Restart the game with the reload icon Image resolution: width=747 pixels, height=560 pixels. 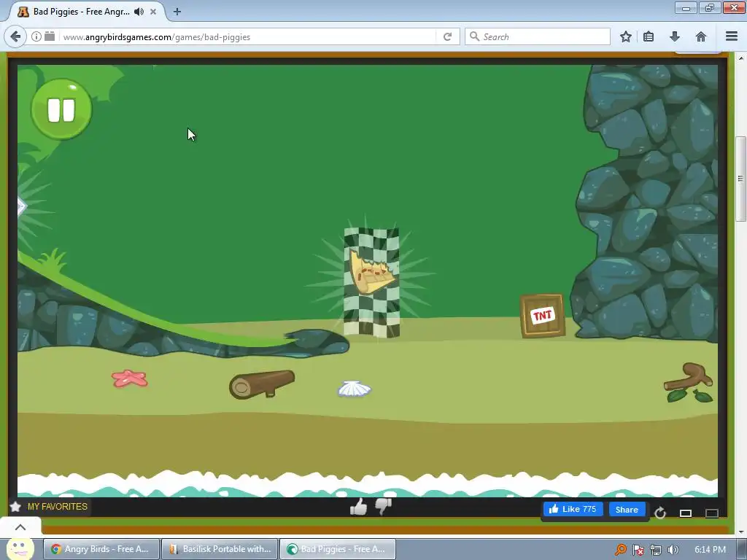(659, 513)
